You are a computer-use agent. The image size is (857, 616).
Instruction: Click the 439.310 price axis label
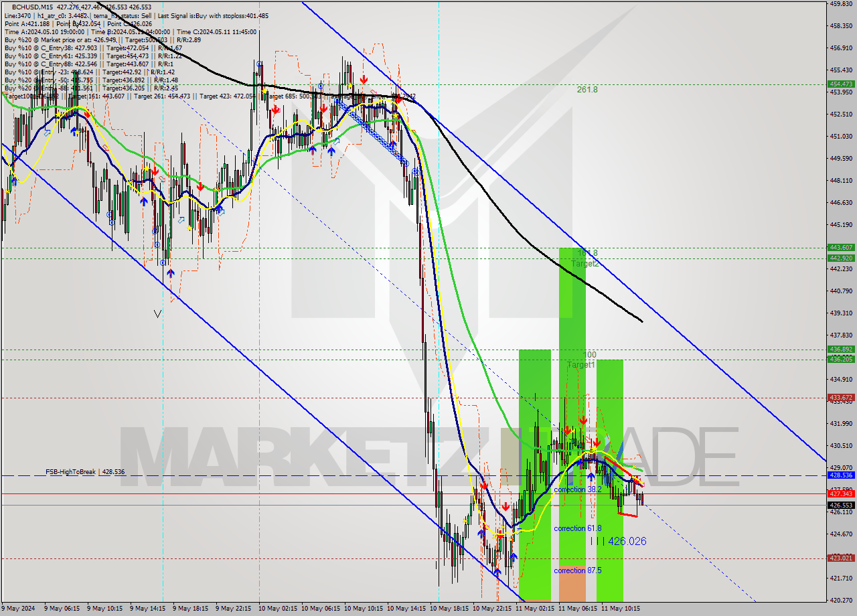tap(841, 313)
